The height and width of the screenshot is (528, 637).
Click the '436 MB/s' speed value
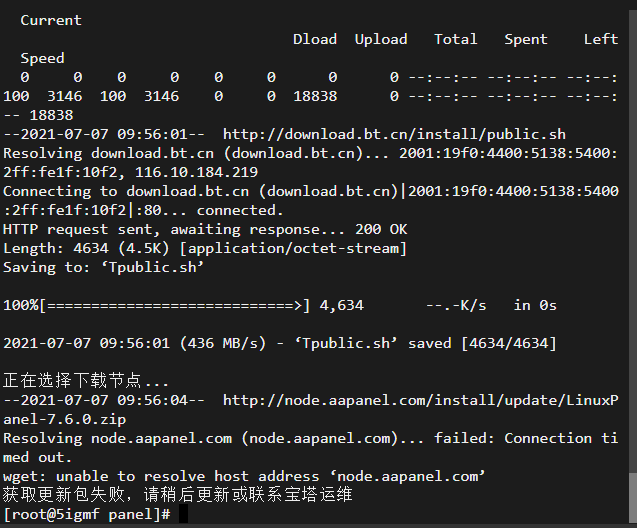coord(223,344)
